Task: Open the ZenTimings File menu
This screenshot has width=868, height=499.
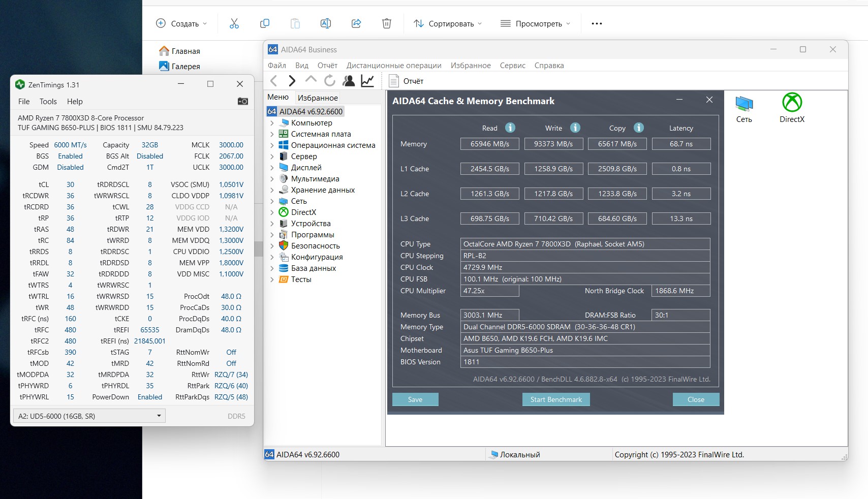Action: tap(24, 102)
